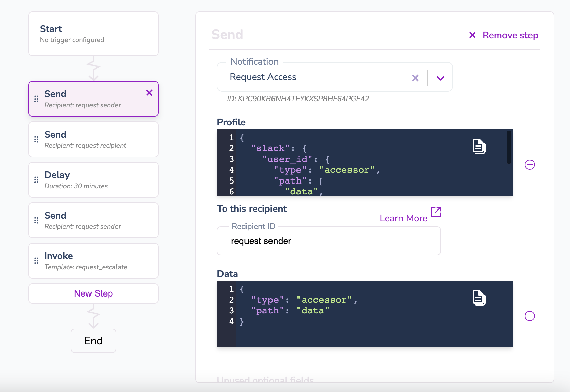Clear the Request Access notification selection
This screenshot has width=570, height=392.
point(415,78)
